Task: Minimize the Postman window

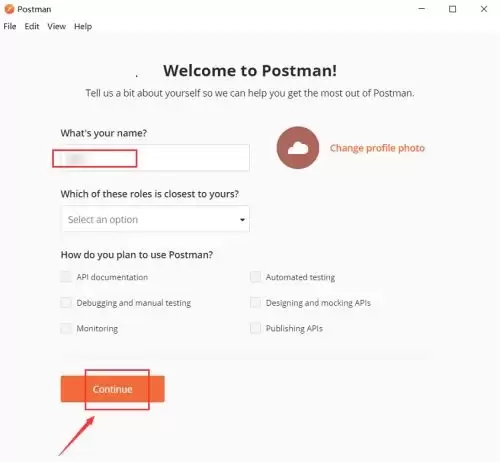Action: click(x=422, y=9)
